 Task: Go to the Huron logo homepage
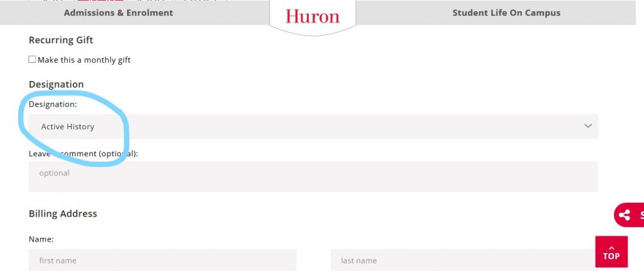pyautogui.click(x=313, y=16)
